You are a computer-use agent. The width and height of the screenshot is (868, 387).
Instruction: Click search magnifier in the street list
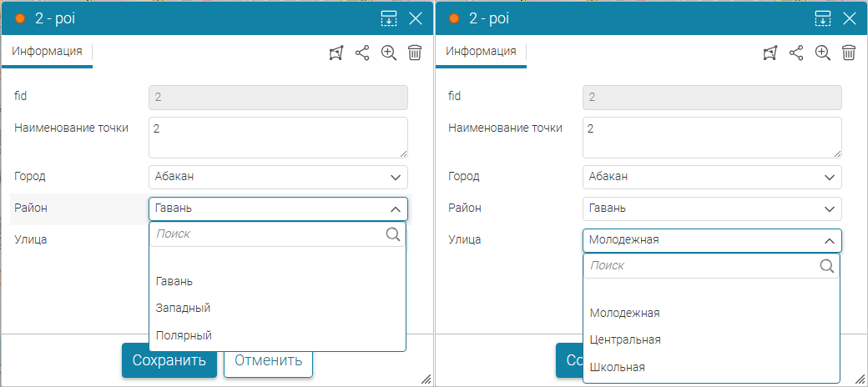827,266
